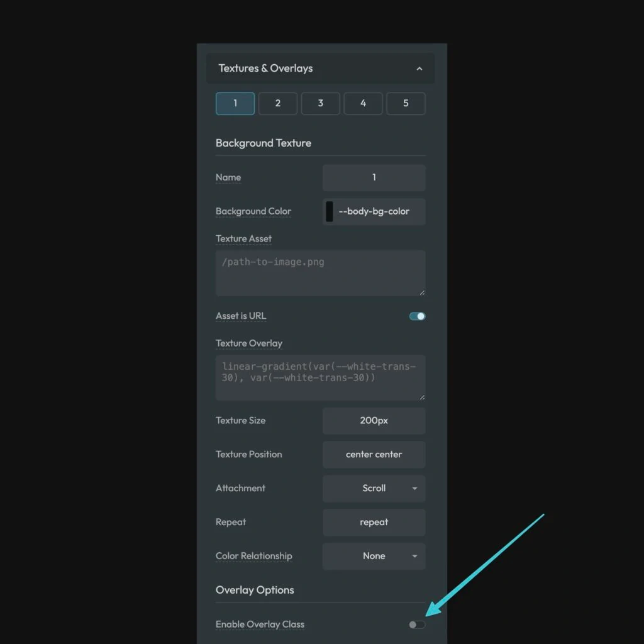Click the Enable Overlay Class label
The image size is (644, 644).
pyautogui.click(x=260, y=624)
